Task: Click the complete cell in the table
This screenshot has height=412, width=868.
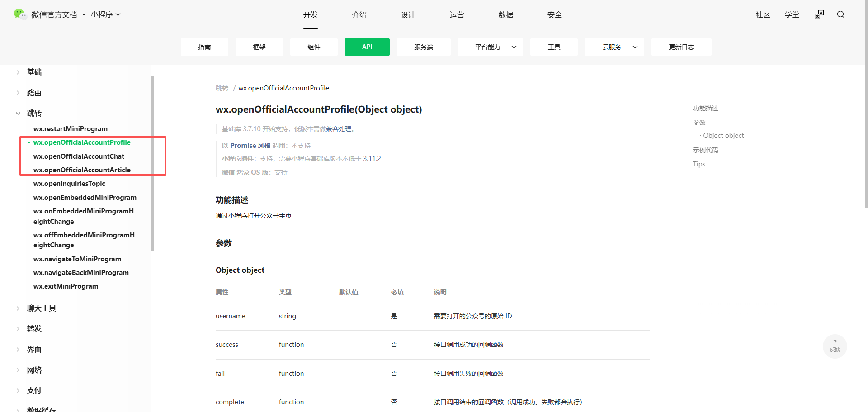Action: click(x=230, y=402)
